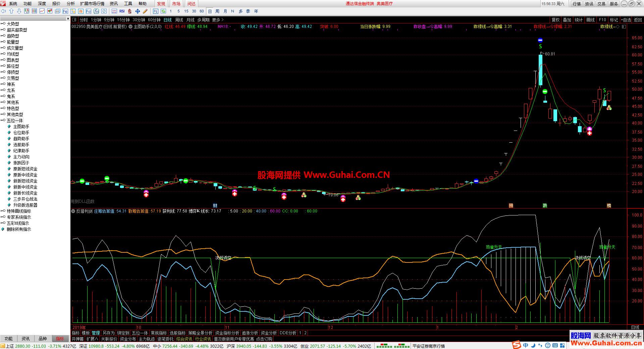Select the pencil drawing tool icon
The height and width of the screenshot is (349, 644).
tap(145, 11)
